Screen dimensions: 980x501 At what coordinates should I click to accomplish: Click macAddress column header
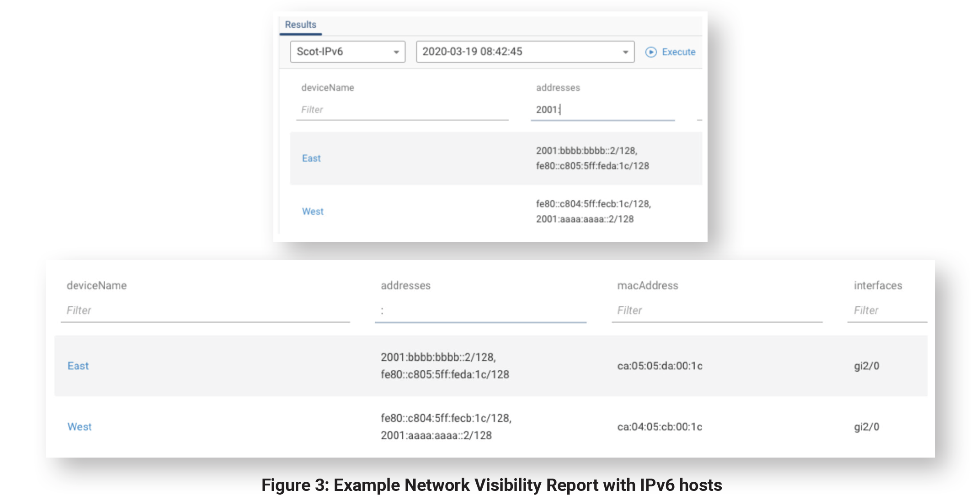point(647,286)
